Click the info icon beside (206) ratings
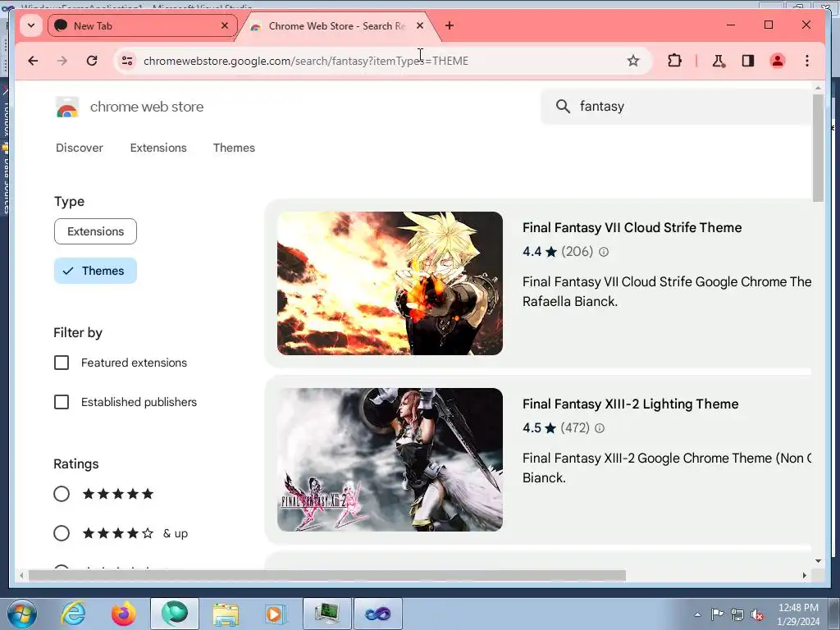The height and width of the screenshot is (630, 840). (x=604, y=252)
